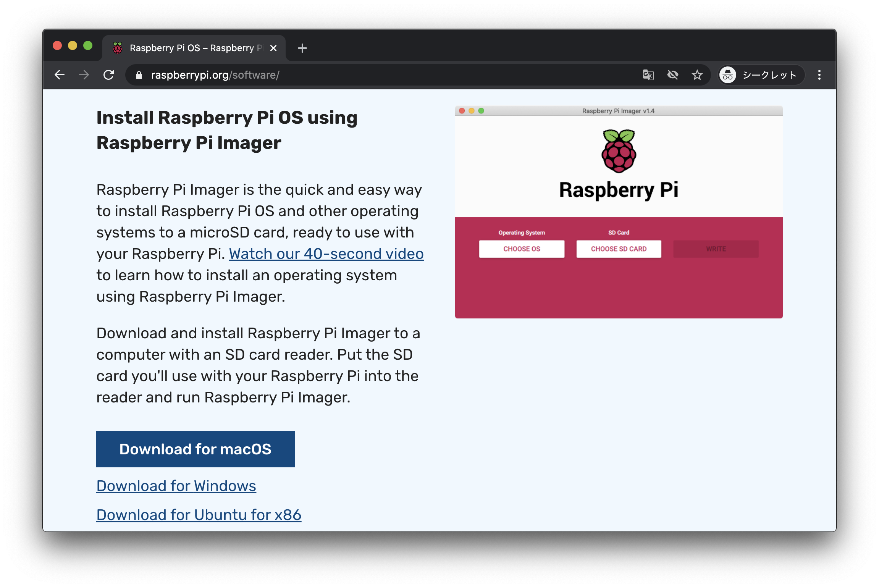
Task: Open the Google Translate page icon
Action: tap(648, 75)
